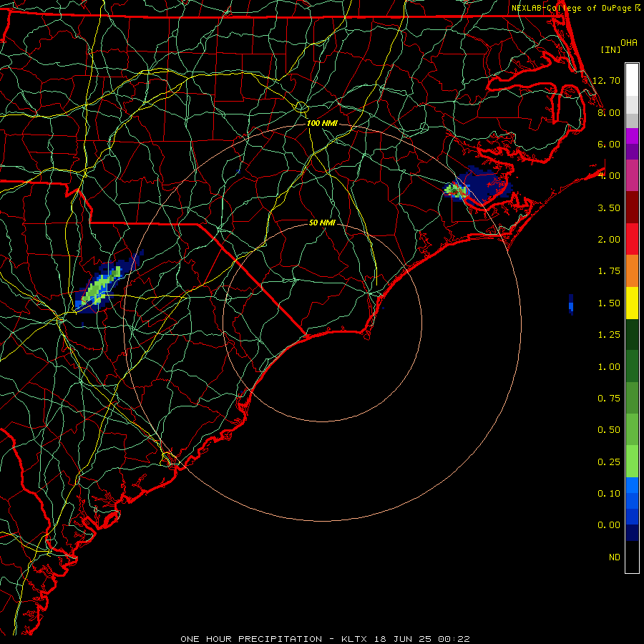Click the 100 NMI range ring label

[322, 123]
